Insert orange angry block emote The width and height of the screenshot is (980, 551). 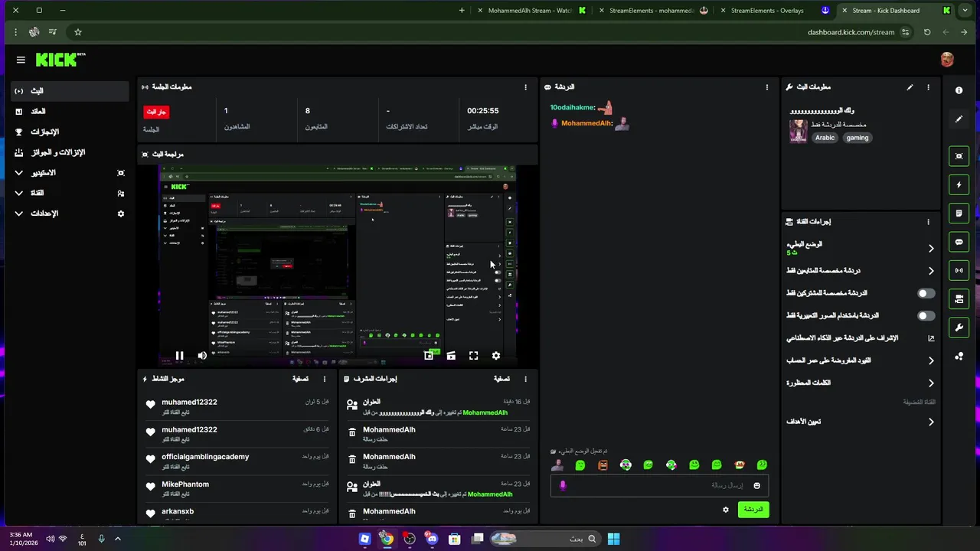pyautogui.click(x=603, y=465)
